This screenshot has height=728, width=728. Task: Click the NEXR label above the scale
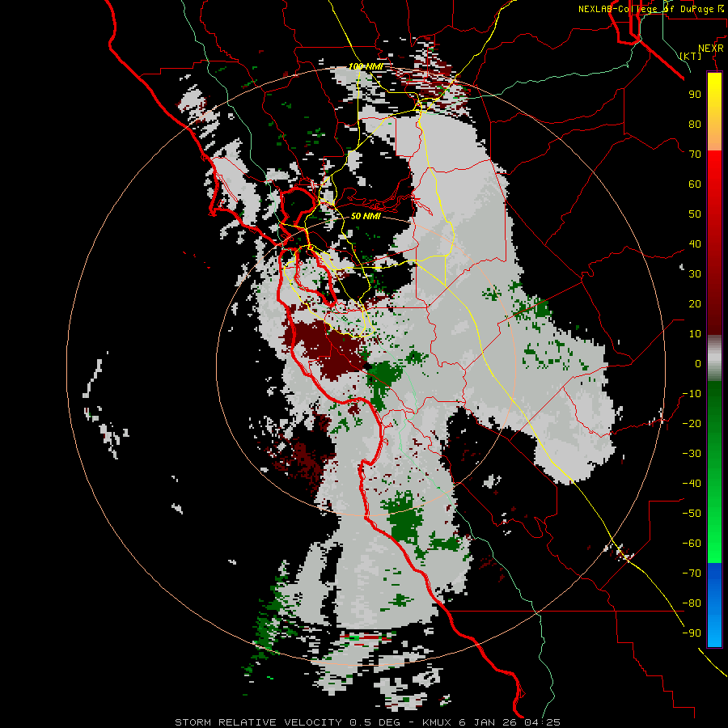tap(711, 49)
